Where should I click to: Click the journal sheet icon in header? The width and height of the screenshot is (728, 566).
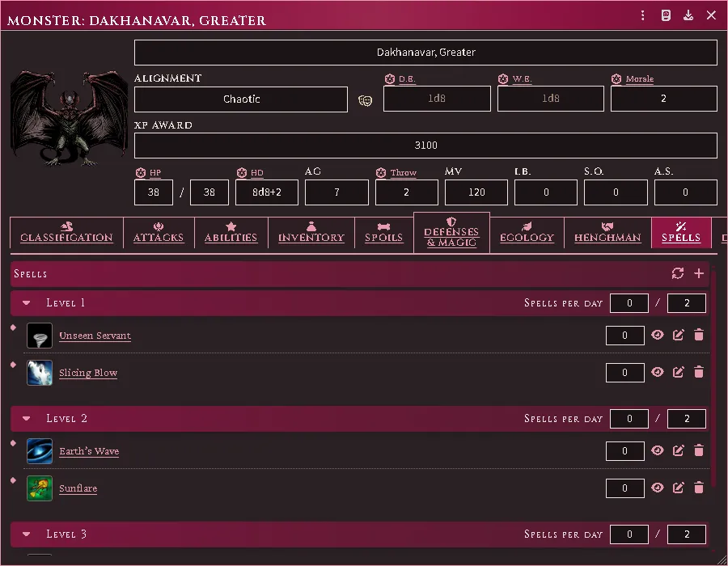[x=666, y=16]
